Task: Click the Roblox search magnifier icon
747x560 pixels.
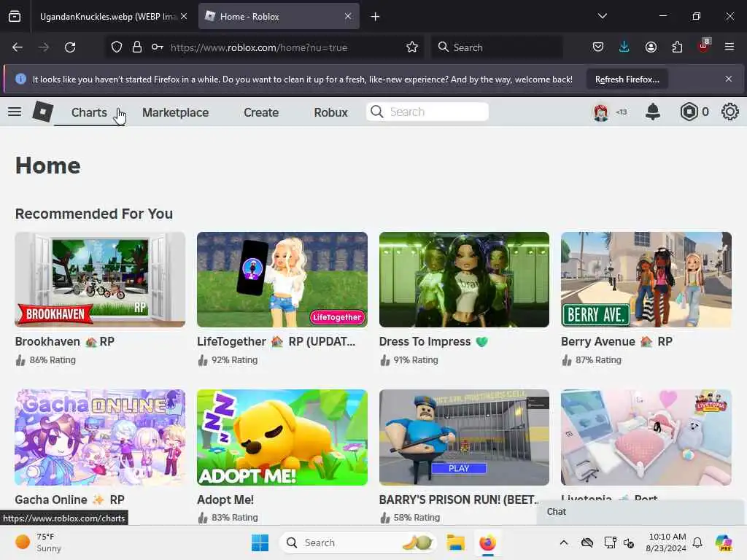Action: (377, 112)
